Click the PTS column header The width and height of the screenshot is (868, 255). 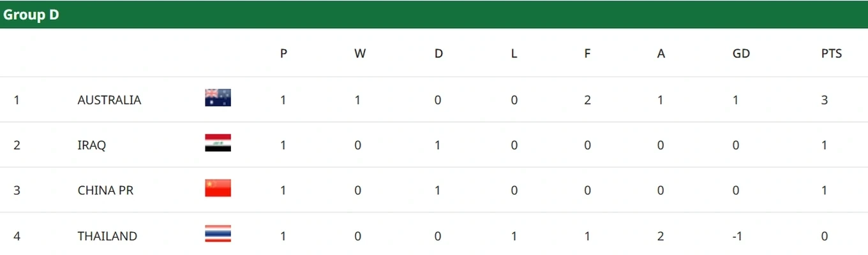coord(831,54)
